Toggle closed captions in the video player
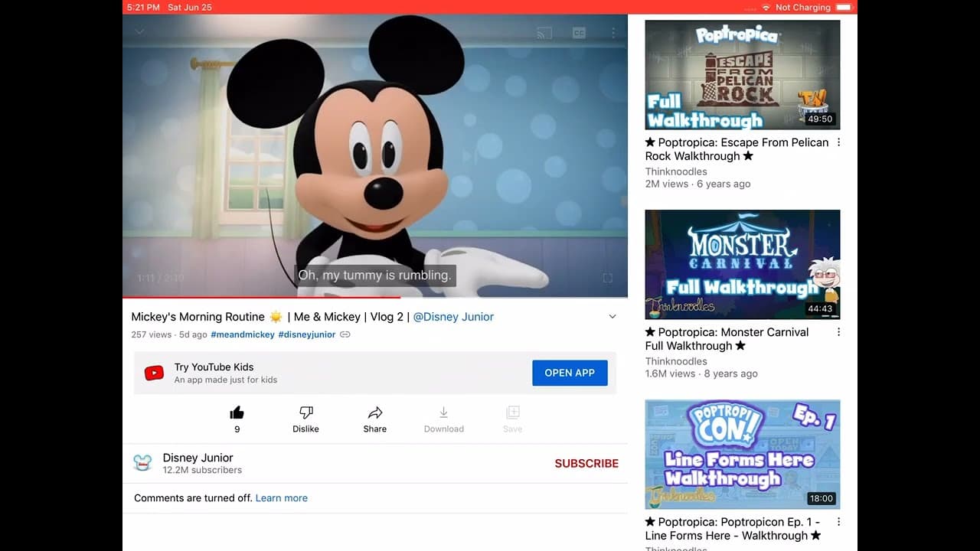Image resolution: width=980 pixels, height=551 pixels. point(580,33)
